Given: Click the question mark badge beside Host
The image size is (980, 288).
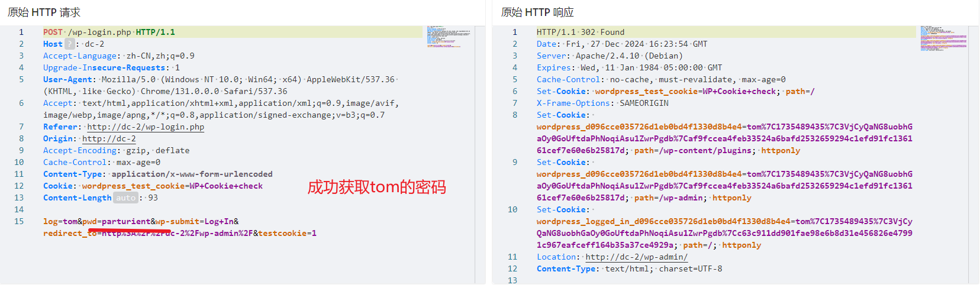Looking at the screenshot, I should coord(69,44).
